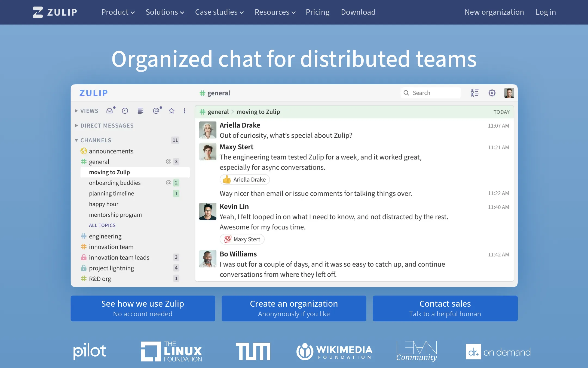This screenshot has width=588, height=368.
Task: Open the combined feed icon
Action: coord(140,111)
